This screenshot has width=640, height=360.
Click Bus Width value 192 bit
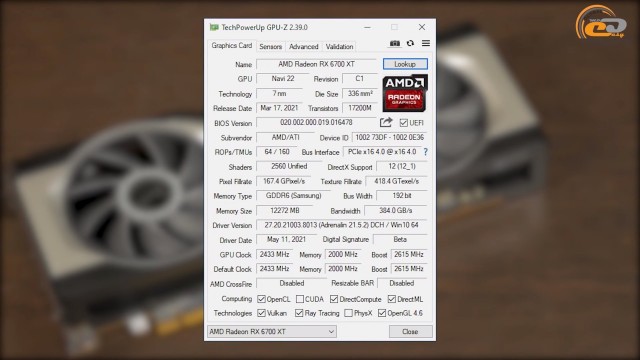point(402,196)
